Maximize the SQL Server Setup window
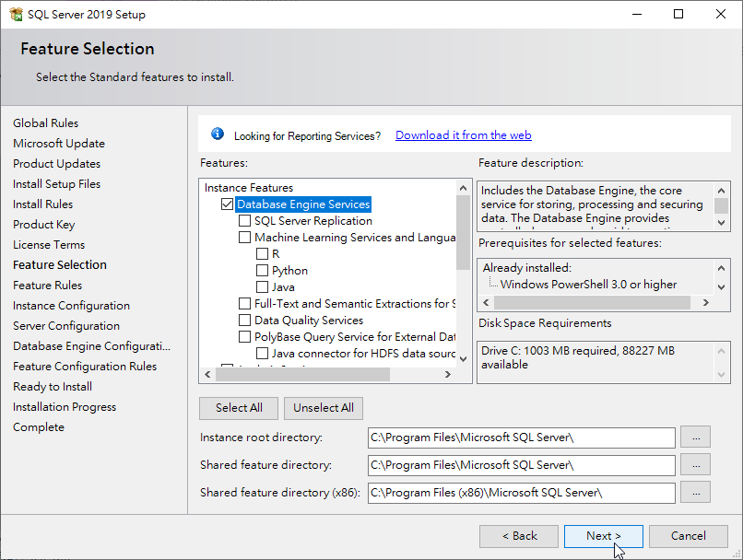 point(678,14)
